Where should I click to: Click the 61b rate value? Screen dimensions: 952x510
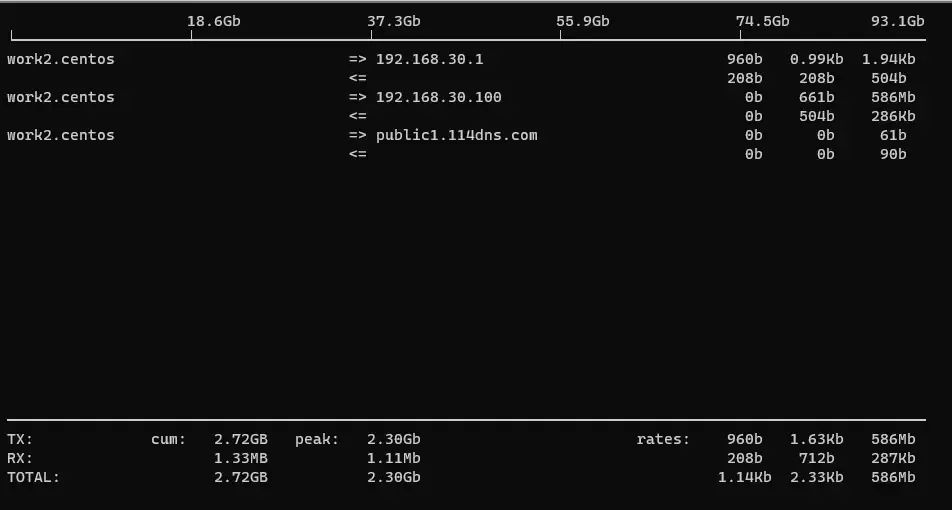pyautogui.click(x=893, y=135)
